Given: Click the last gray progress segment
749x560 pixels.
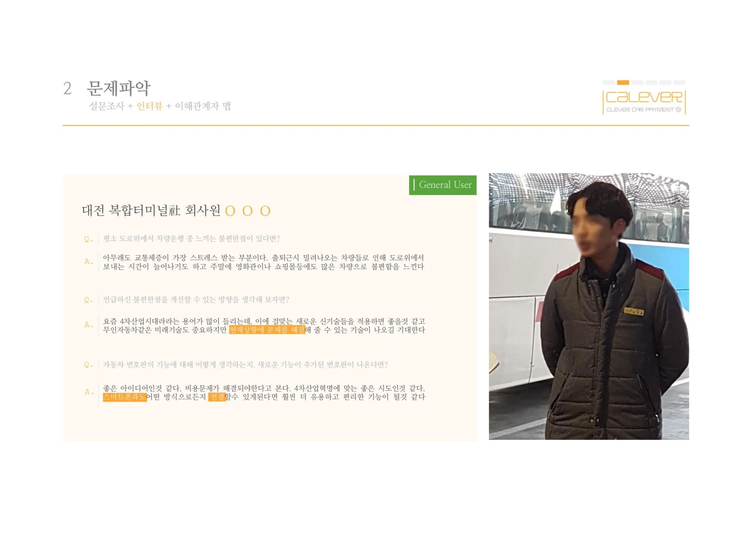Looking at the screenshot, I should click(679, 82).
